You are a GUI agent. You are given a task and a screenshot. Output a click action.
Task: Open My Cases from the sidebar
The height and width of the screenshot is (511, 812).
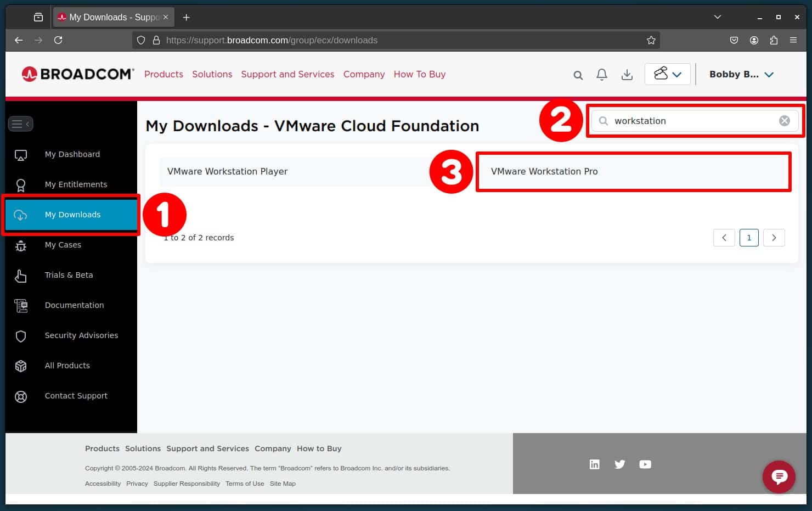pyautogui.click(x=63, y=245)
